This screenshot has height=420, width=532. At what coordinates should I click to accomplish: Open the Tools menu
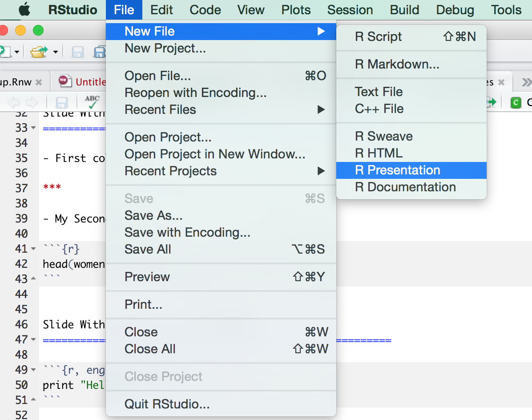click(x=506, y=10)
